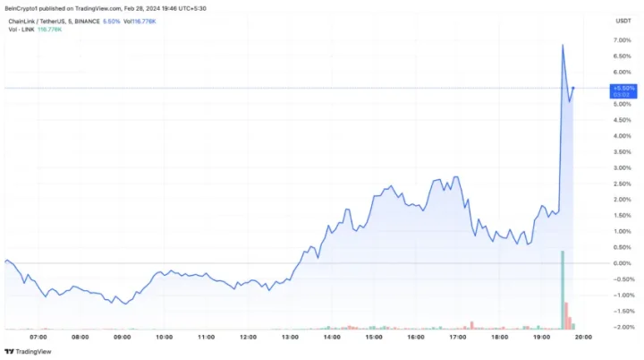Viewport: 644px width, 360px height.
Task: Click the TradingView logo icon
Action: tap(9, 352)
